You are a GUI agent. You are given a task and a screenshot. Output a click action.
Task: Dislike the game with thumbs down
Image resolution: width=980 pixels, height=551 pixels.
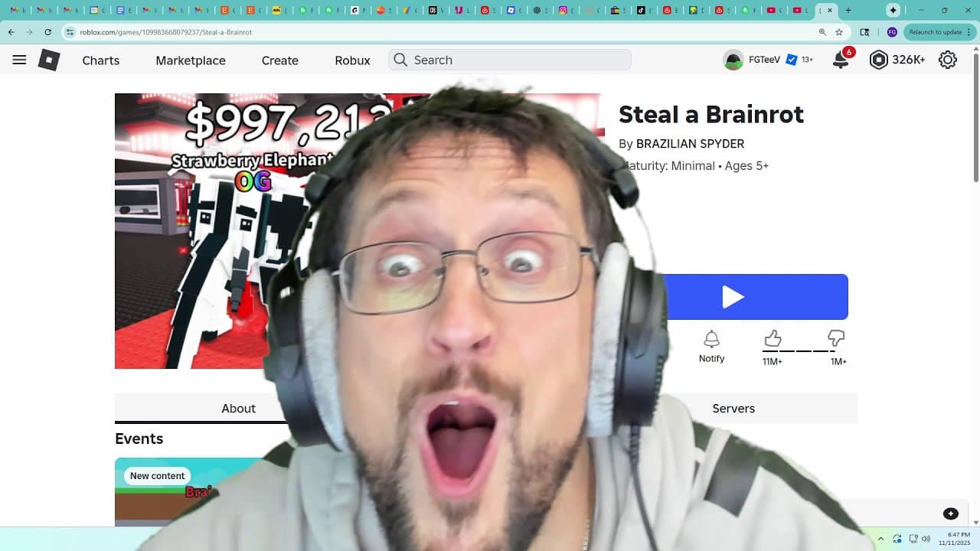(836, 338)
